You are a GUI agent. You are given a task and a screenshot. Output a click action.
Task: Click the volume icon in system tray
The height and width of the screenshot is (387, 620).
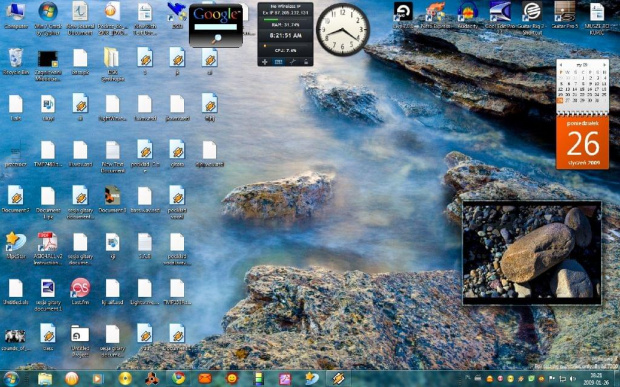[x=573, y=379]
